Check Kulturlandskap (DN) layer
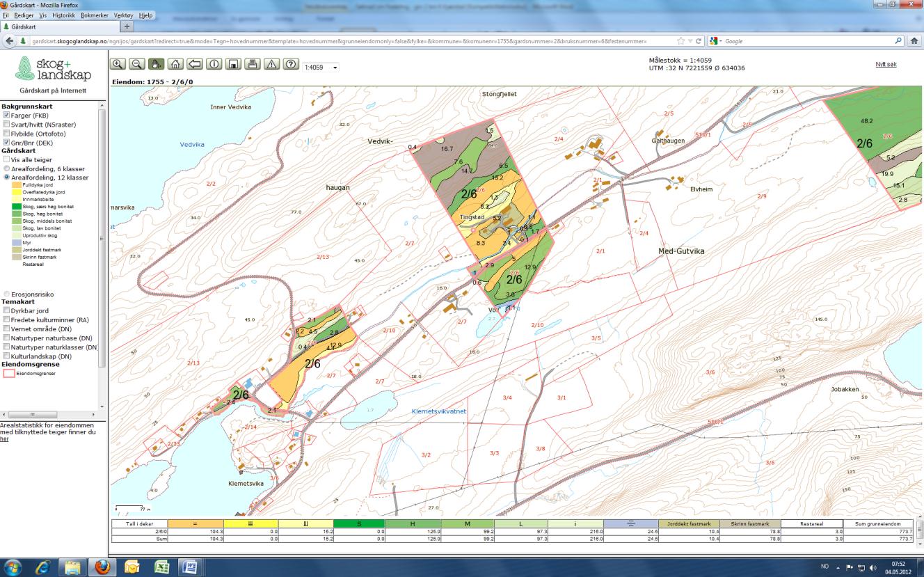924x577 pixels. (x=6, y=356)
